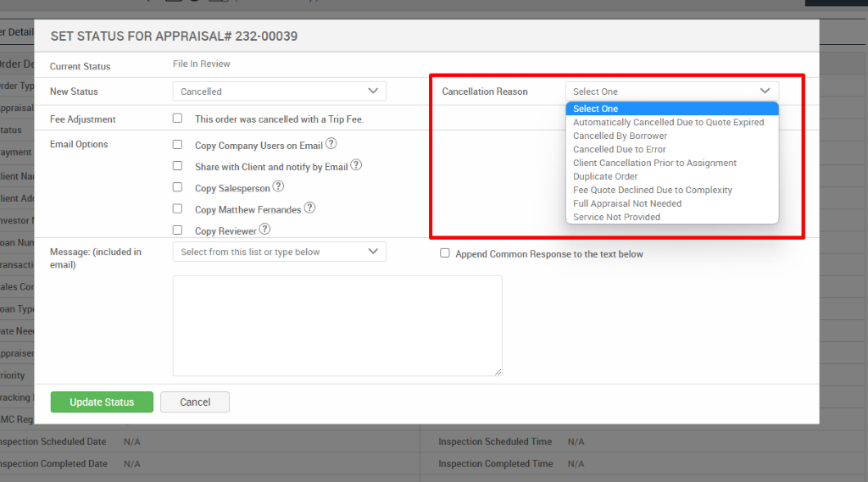Tick the Copy Reviewer checkbox
Viewport: 868px width, 482px height.
coord(177,230)
